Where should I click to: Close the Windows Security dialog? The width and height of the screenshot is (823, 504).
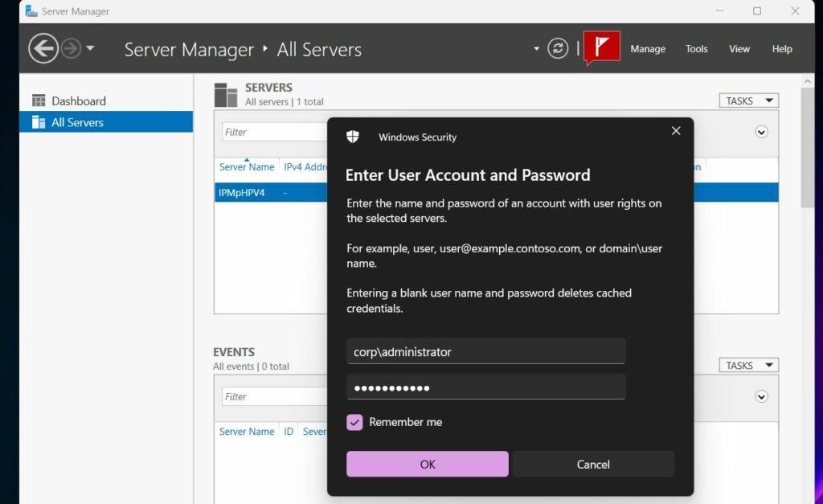(676, 131)
